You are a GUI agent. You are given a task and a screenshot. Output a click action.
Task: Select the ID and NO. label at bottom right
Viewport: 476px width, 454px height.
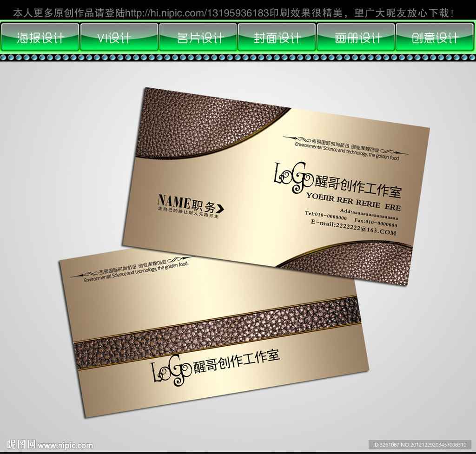[x=420, y=445]
